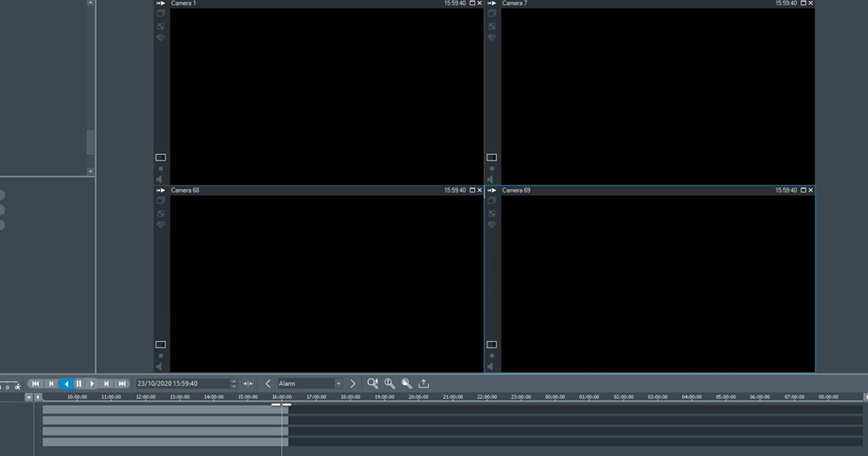868x456 pixels.
Task: Center the timeline on the hairline
Action: click(x=248, y=383)
